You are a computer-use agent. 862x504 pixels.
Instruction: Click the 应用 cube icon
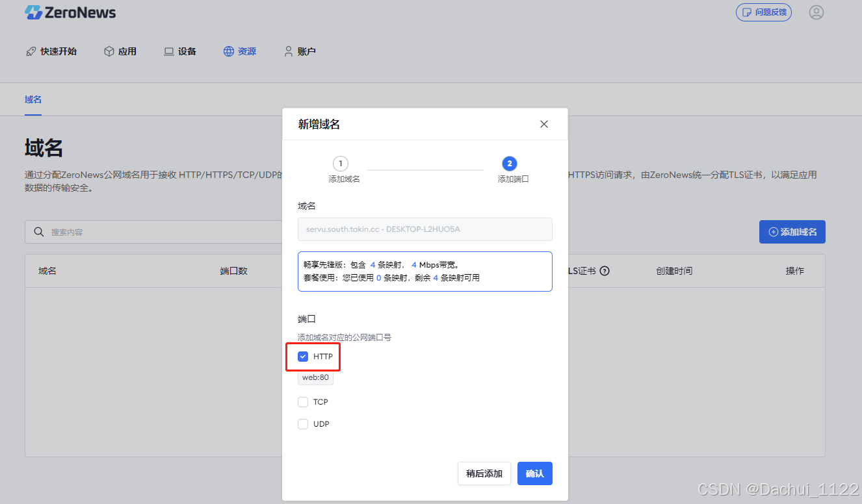[x=109, y=51]
